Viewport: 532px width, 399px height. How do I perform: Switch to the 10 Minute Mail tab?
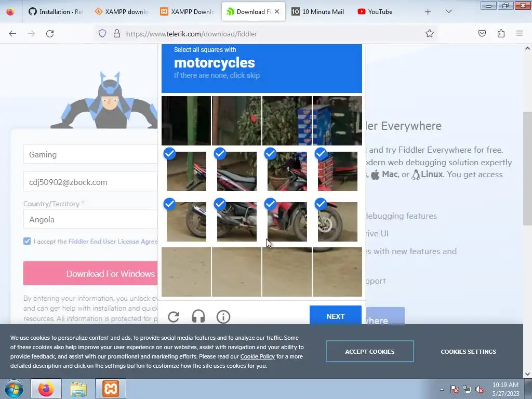point(319,12)
